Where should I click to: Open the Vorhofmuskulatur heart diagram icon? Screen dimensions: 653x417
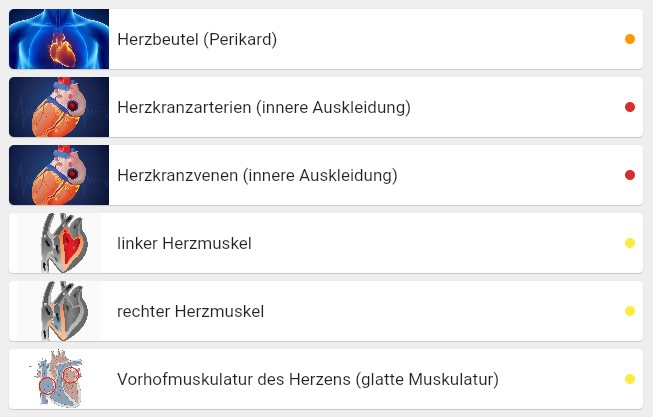point(59,379)
